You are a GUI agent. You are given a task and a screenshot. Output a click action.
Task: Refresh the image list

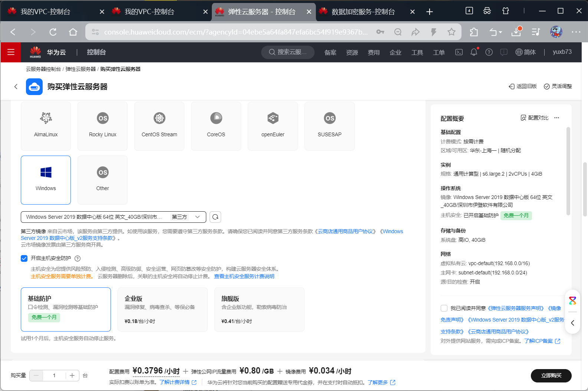tap(215, 217)
